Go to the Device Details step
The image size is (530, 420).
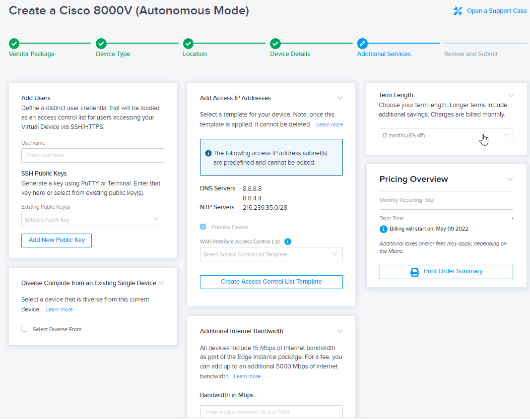pyautogui.click(x=290, y=54)
